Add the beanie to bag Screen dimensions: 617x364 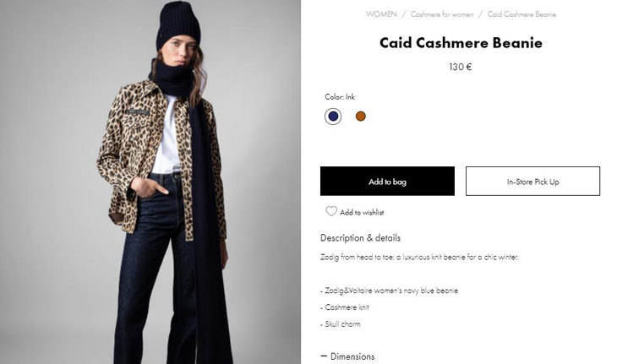[387, 182]
